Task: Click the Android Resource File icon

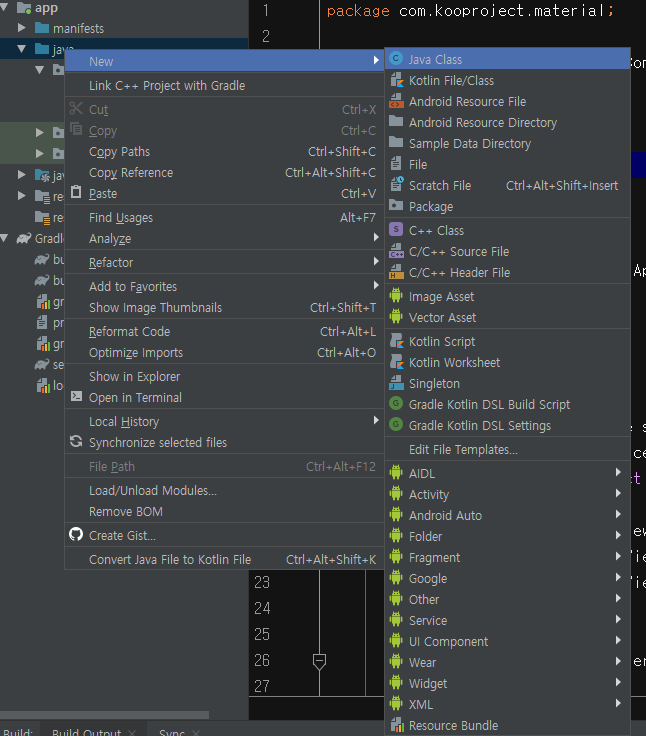Action: click(397, 101)
